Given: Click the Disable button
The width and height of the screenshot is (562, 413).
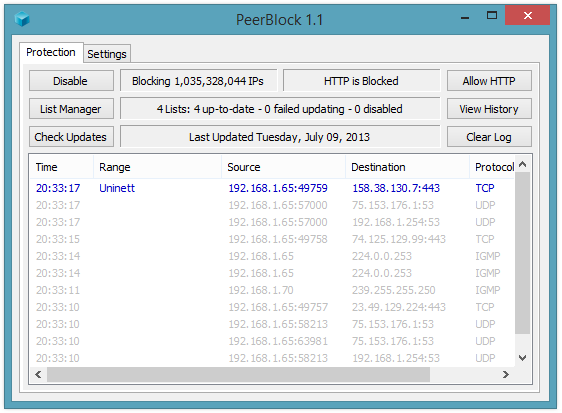Looking at the screenshot, I should [x=71, y=81].
